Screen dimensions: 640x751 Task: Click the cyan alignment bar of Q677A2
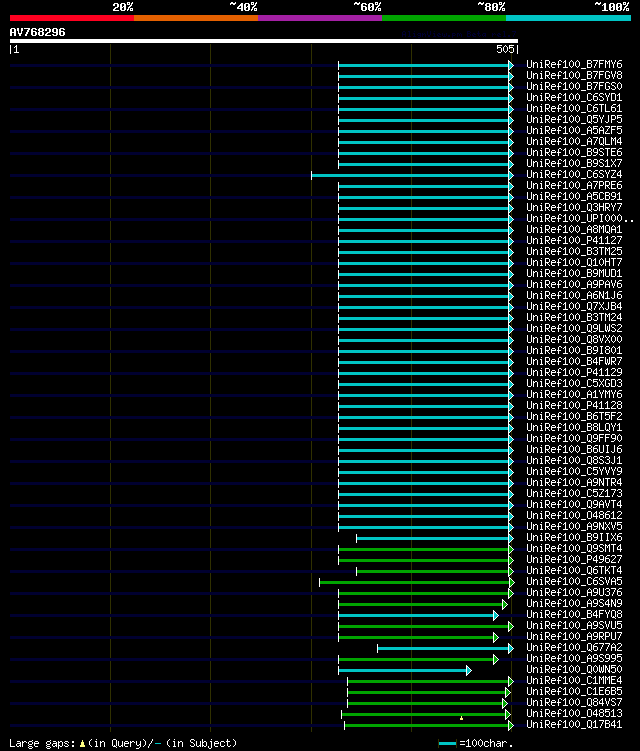tap(446, 649)
